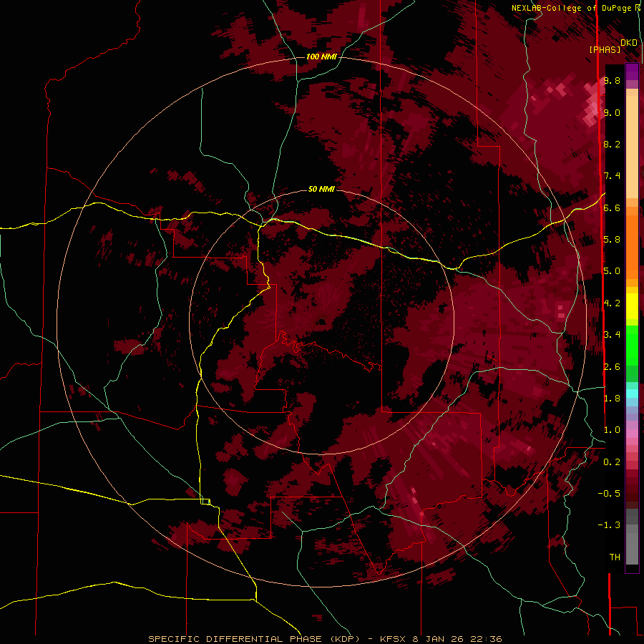Click the 9.0 value on the scale
This screenshot has width=644, height=644.
tap(612, 112)
